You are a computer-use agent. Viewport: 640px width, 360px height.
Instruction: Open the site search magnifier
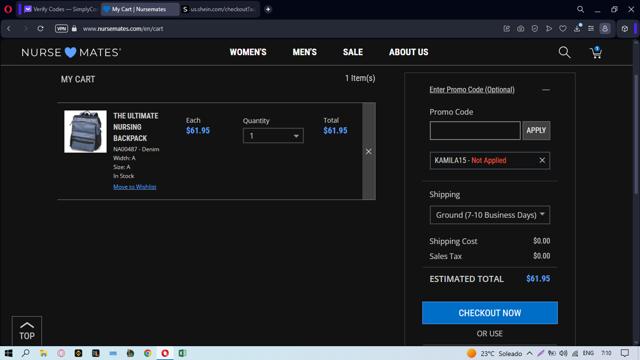click(564, 52)
